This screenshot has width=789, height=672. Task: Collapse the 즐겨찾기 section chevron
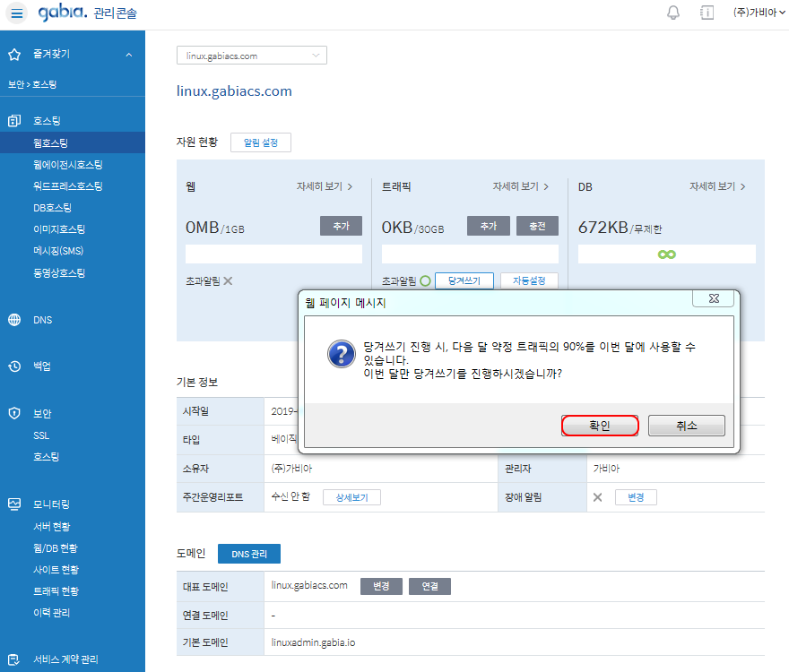[129, 55]
